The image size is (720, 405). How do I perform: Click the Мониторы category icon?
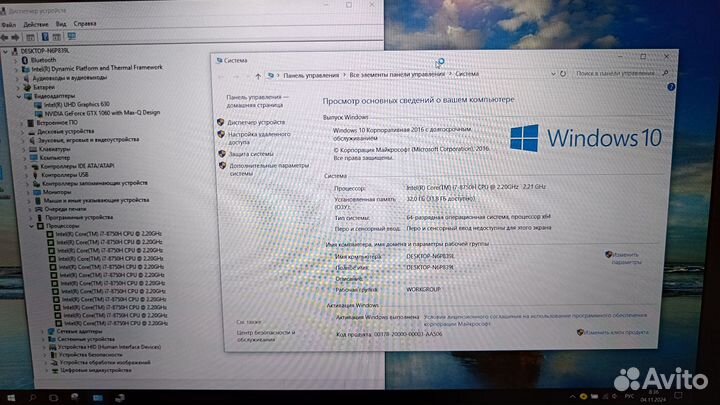37,192
